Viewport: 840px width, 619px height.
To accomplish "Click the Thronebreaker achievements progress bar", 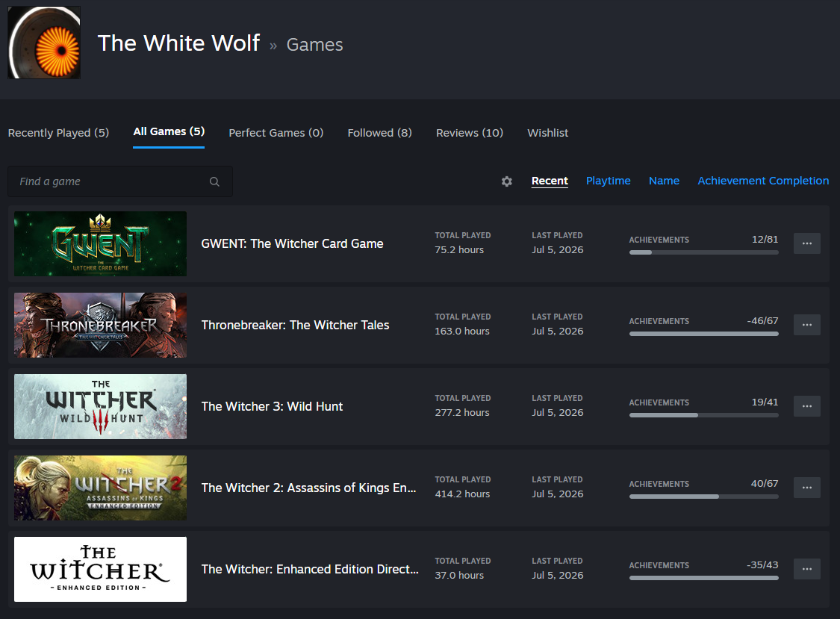I will (703, 334).
